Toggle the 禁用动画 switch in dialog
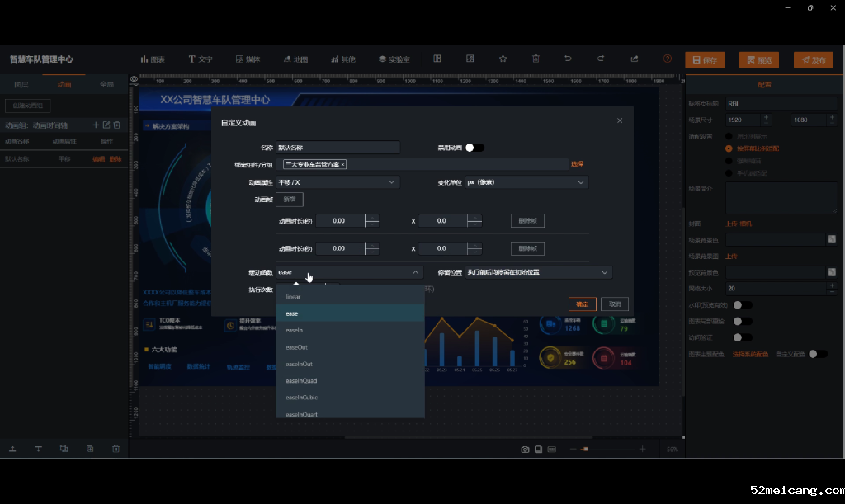The height and width of the screenshot is (504, 845). tap(474, 148)
